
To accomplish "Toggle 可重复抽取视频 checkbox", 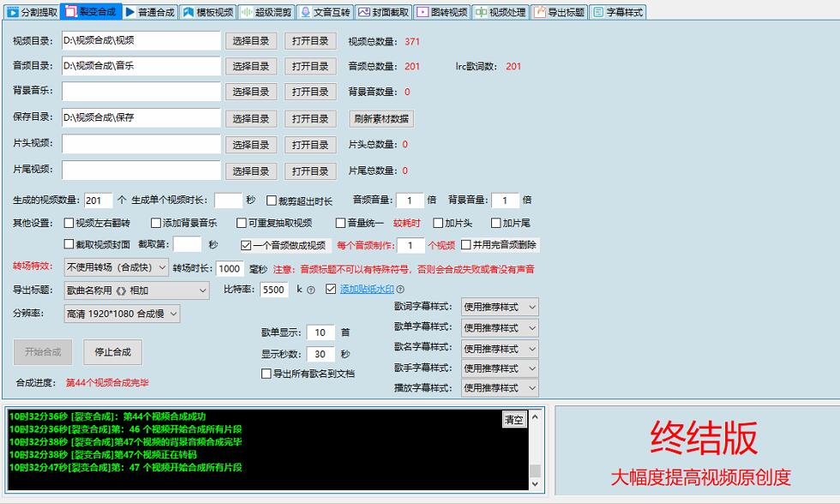I will 242,223.
